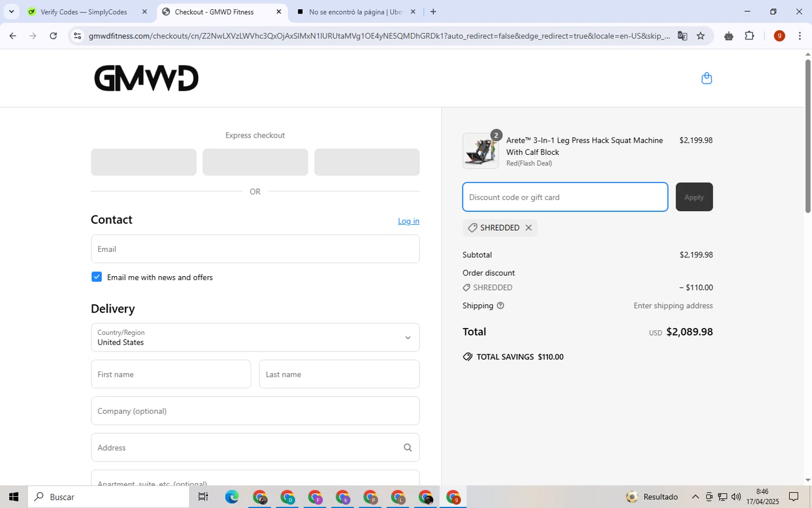Click the first express checkout button
Viewport: 812px width, 508px height.
click(143, 162)
